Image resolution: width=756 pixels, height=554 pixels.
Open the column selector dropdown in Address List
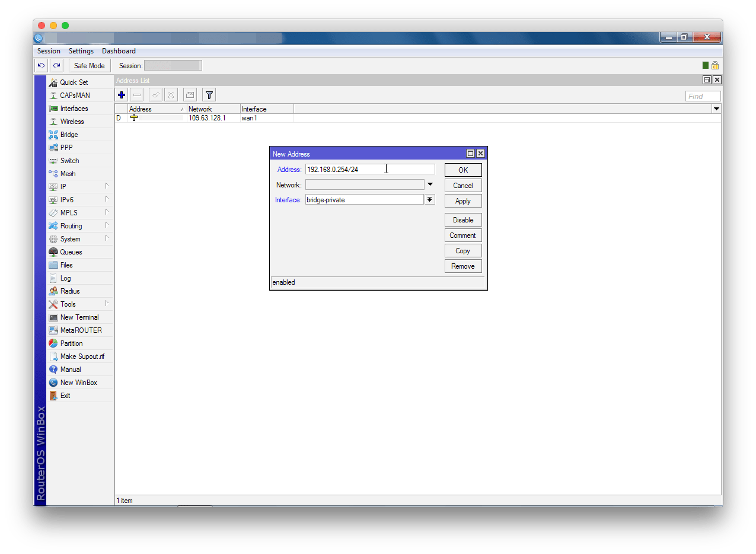pos(716,109)
